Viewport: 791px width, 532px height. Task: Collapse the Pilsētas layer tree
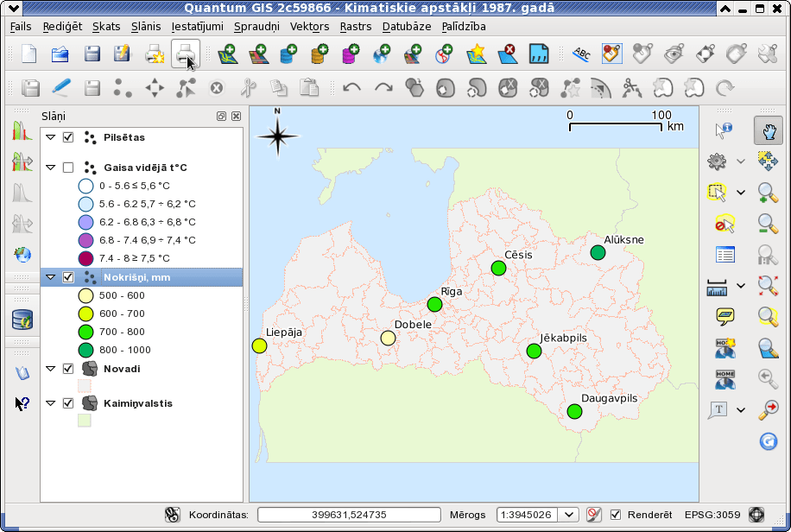[50, 136]
